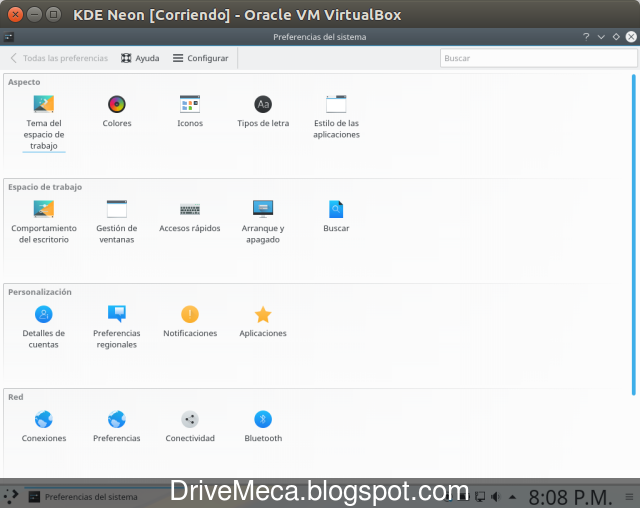Click the 8:08 P.M. clock
Viewport: 640px width, 508px height.
tap(570, 497)
